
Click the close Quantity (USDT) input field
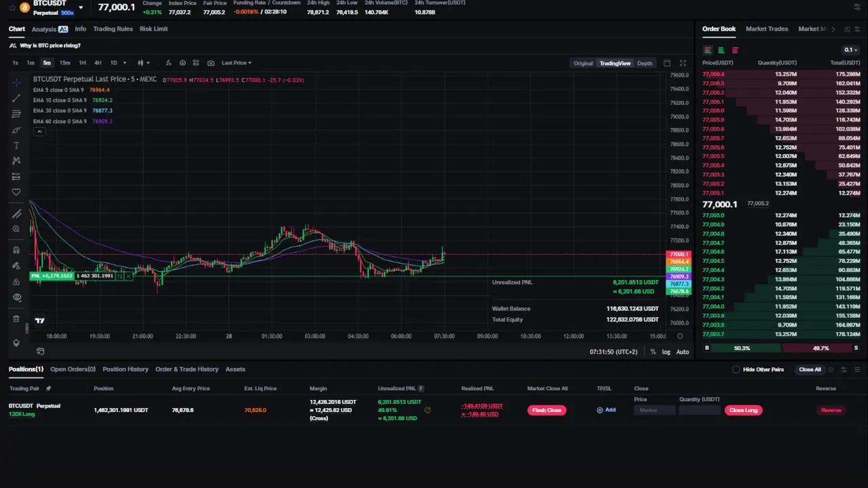(699, 410)
